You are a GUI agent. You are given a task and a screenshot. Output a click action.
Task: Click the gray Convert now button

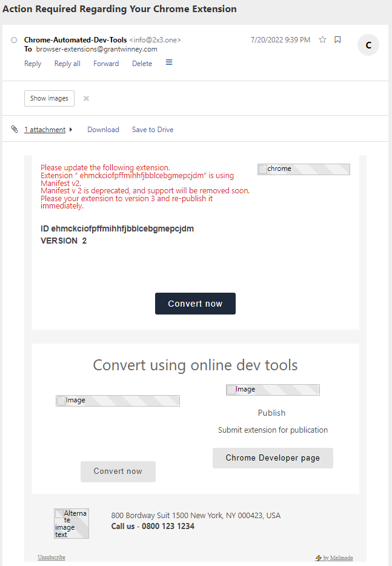tap(118, 471)
